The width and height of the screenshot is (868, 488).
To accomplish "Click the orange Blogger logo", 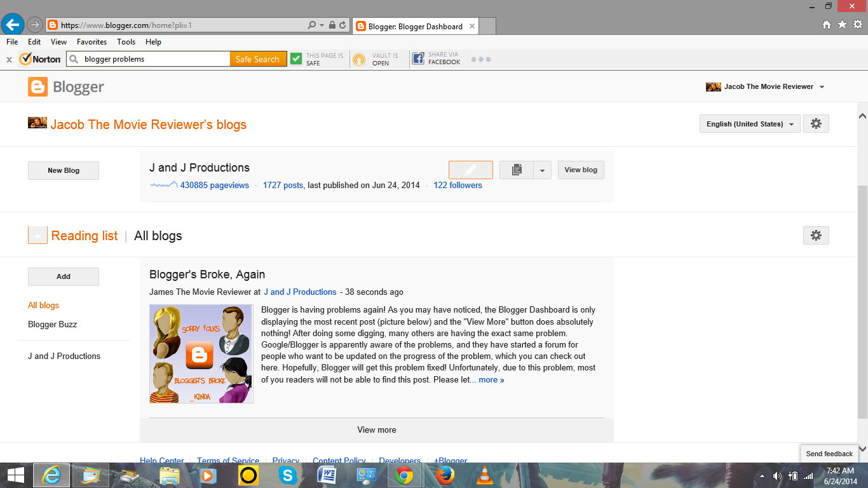I will (38, 87).
